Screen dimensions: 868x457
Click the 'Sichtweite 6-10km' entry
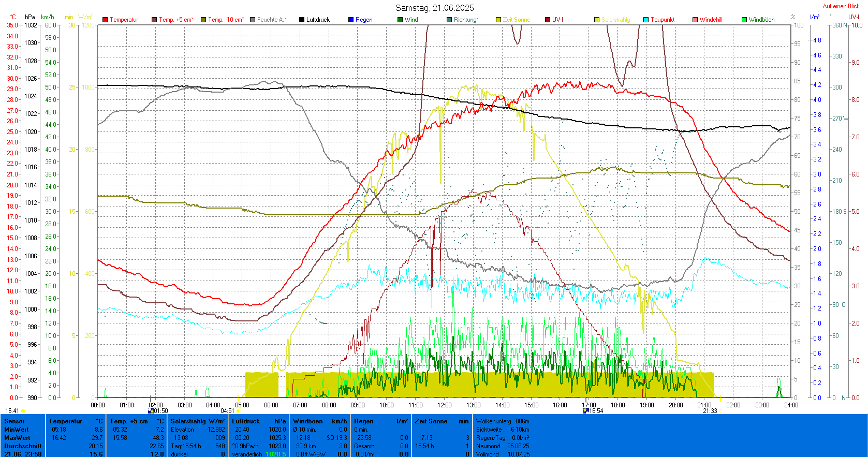[503, 430]
